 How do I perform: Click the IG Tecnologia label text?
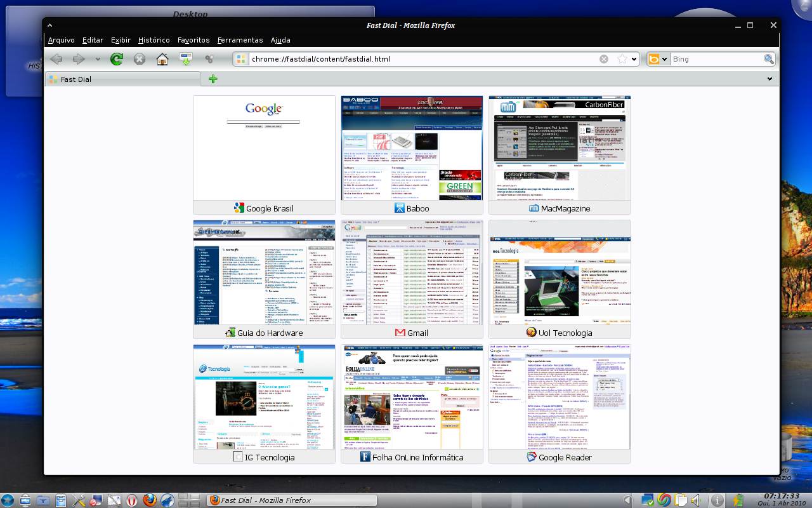270,457
